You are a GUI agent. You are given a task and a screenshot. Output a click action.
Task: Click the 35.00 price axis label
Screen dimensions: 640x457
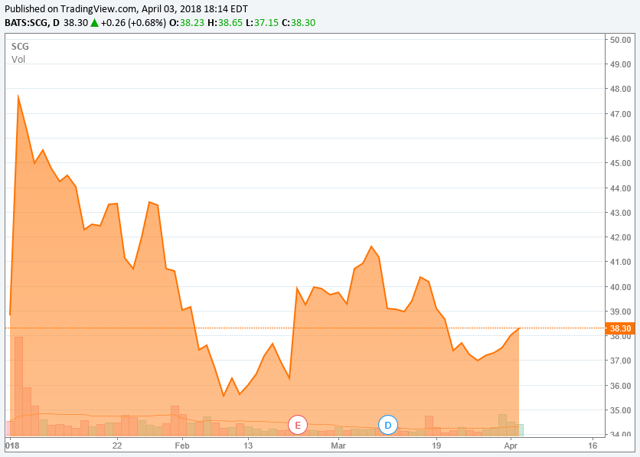(620, 410)
